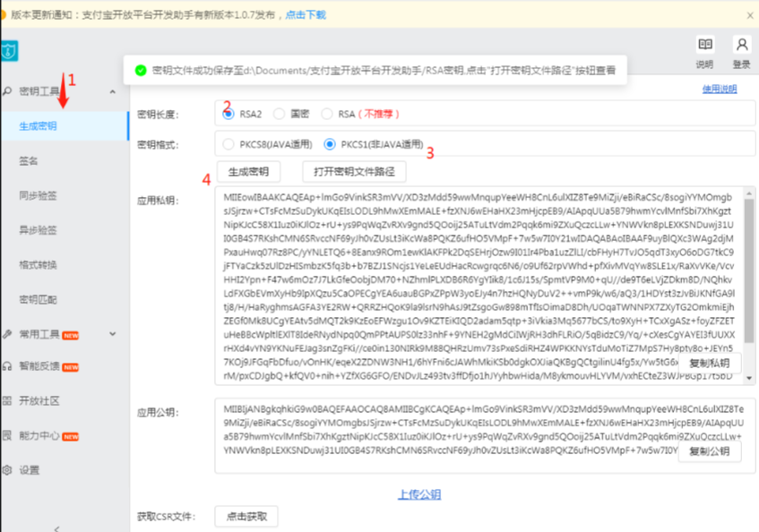Click the 登录 user icon

[741, 45]
